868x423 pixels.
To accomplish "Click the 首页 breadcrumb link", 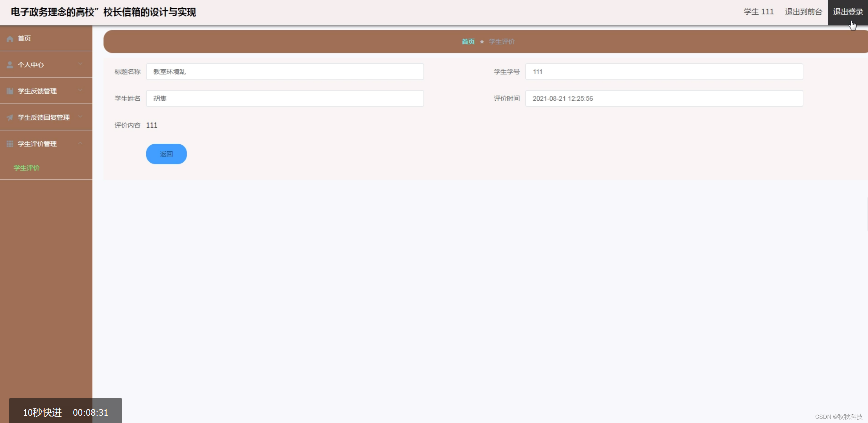I will pos(468,42).
